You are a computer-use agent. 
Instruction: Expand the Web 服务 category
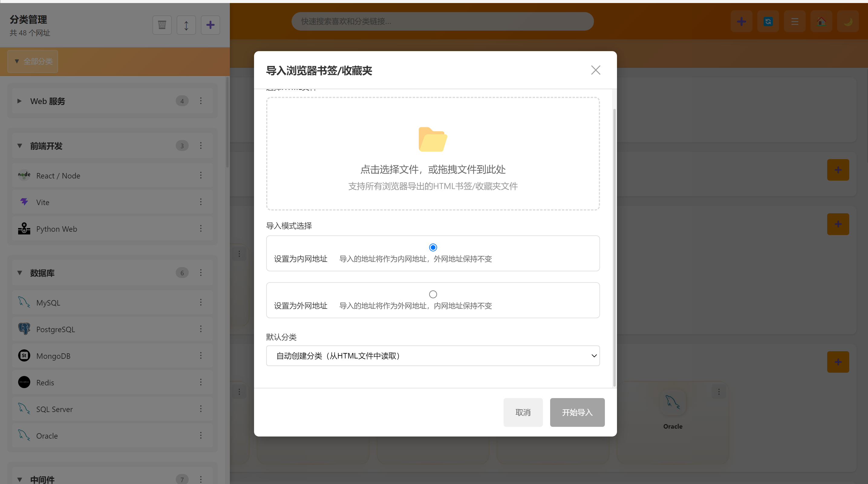[x=19, y=101]
